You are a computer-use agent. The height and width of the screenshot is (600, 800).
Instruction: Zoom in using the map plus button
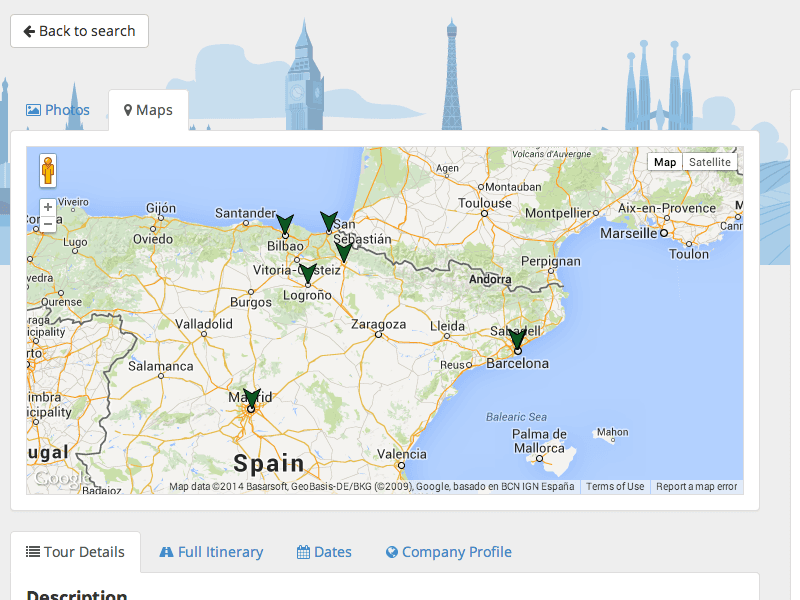48,208
